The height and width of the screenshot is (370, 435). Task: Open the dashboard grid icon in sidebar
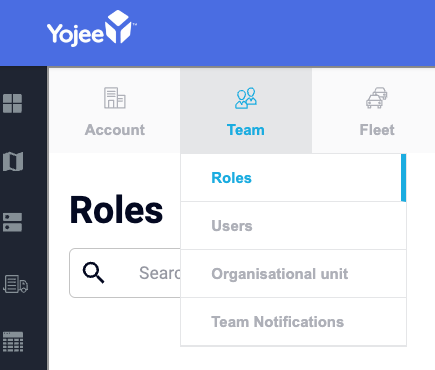[x=13, y=103]
